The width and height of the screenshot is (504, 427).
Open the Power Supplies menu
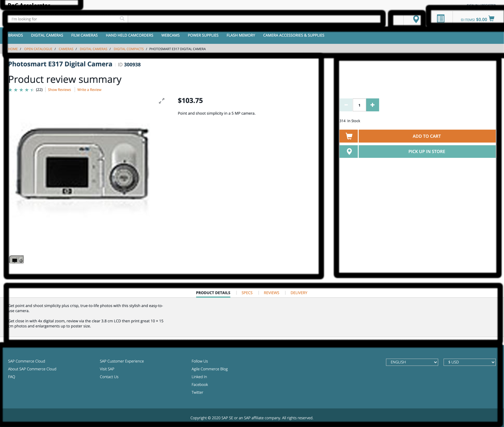pyautogui.click(x=203, y=35)
